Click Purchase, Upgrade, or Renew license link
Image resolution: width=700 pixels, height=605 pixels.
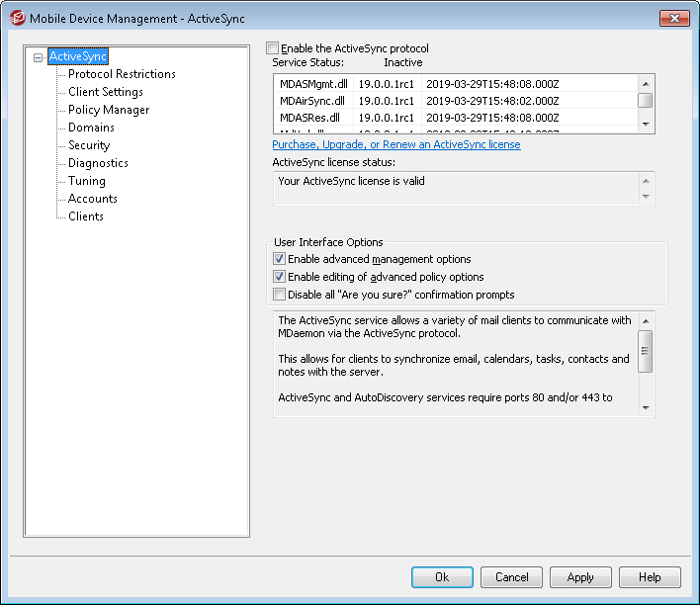[396, 144]
